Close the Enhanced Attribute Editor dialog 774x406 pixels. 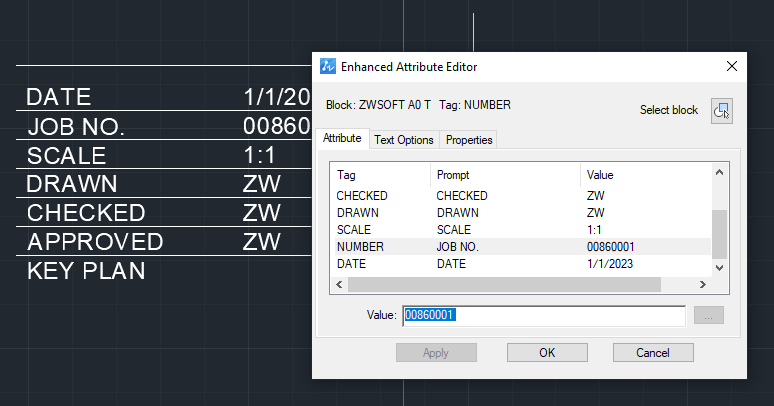coord(732,66)
